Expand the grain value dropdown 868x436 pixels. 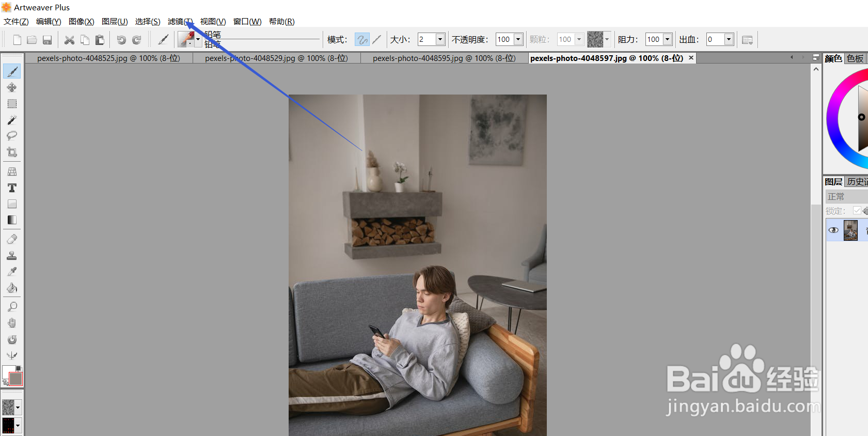point(579,39)
